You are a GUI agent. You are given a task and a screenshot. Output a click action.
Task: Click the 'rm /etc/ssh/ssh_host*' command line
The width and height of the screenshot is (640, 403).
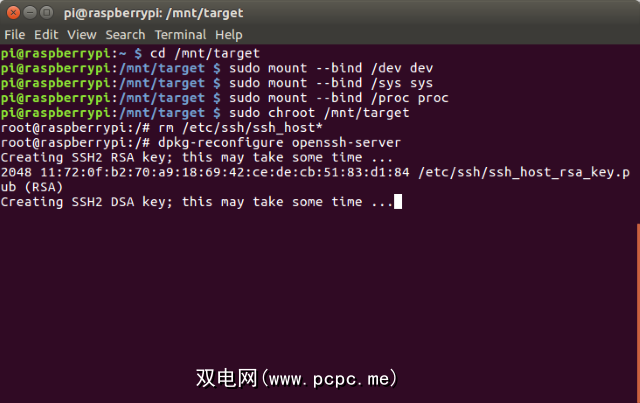(241, 127)
